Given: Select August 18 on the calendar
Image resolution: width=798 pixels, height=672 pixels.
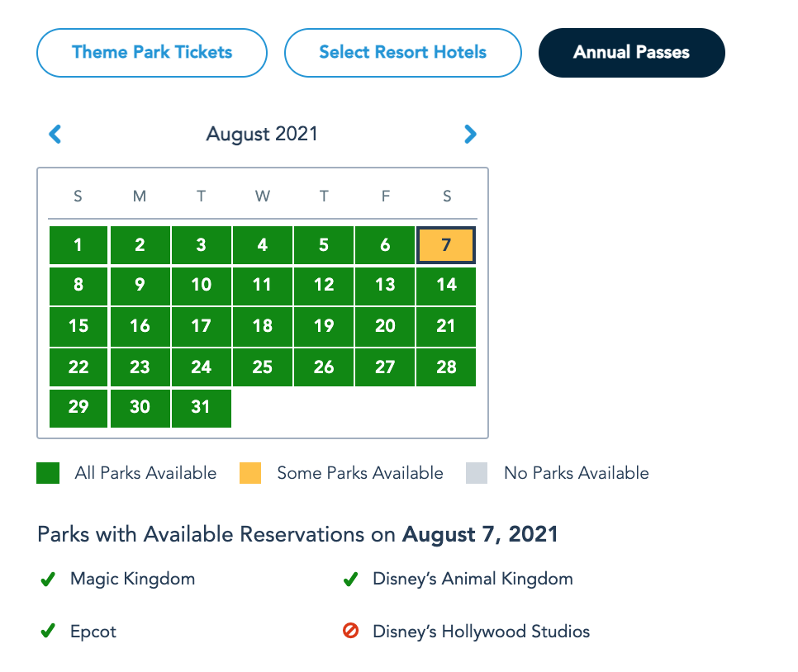Looking at the screenshot, I should pyautogui.click(x=263, y=326).
